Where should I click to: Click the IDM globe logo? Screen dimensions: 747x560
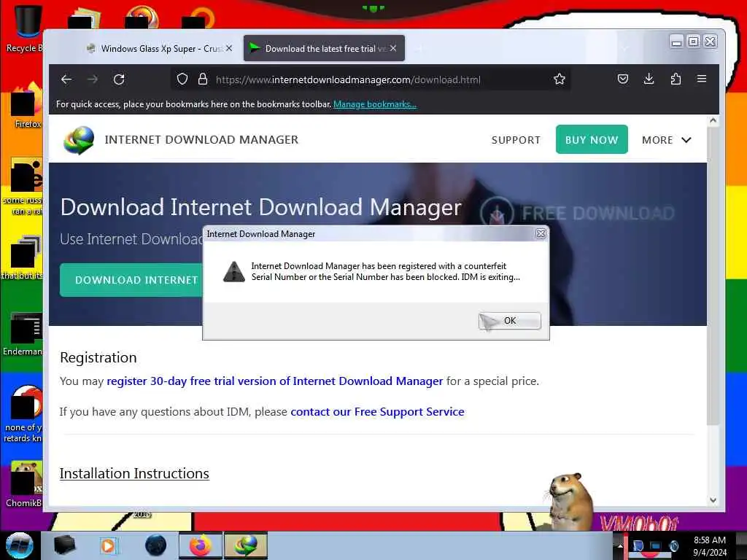click(79, 139)
